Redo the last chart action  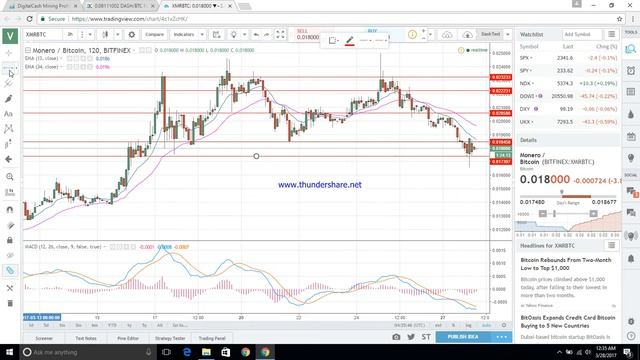267,35
